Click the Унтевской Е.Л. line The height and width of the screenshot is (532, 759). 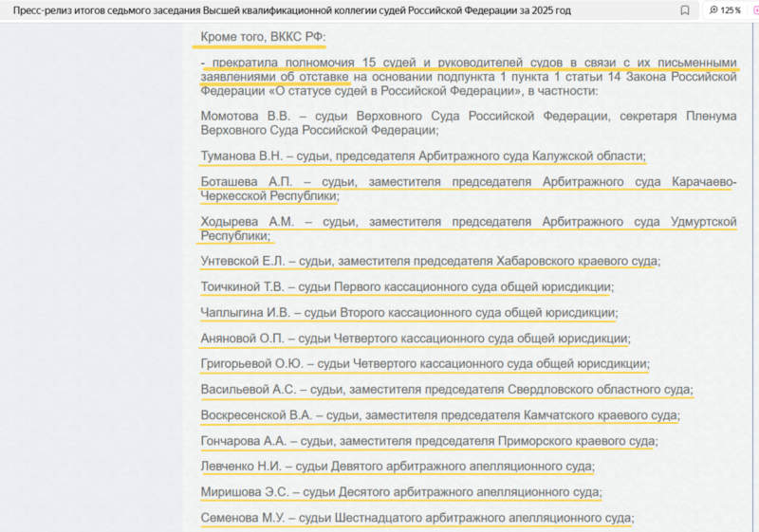click(430, 261)
